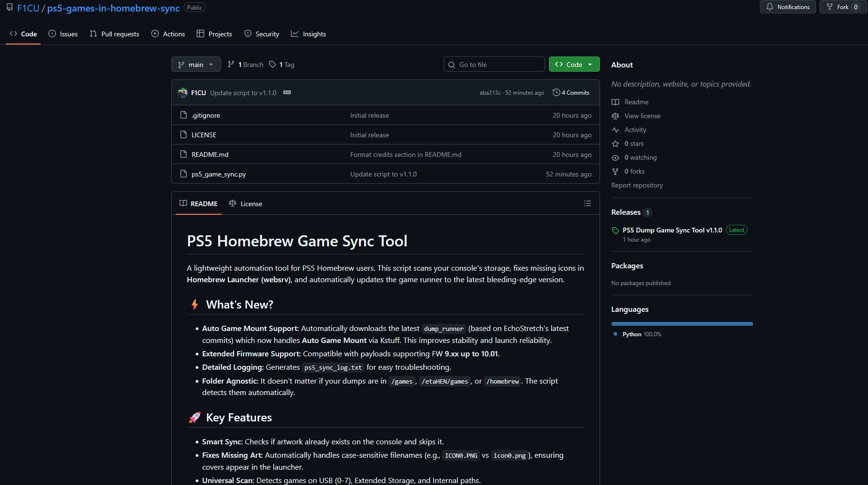
Task: Click the 'Public' visibility label
Action: [x=194, y=8]
